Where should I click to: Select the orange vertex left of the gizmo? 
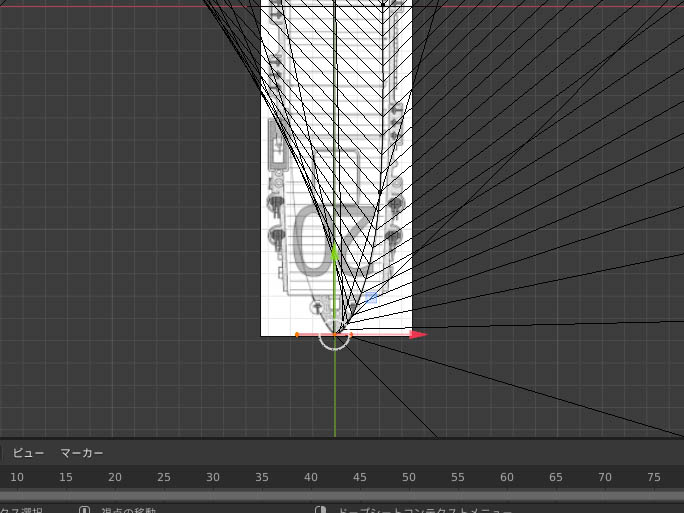pyautogui.click(x=297, y=335)
